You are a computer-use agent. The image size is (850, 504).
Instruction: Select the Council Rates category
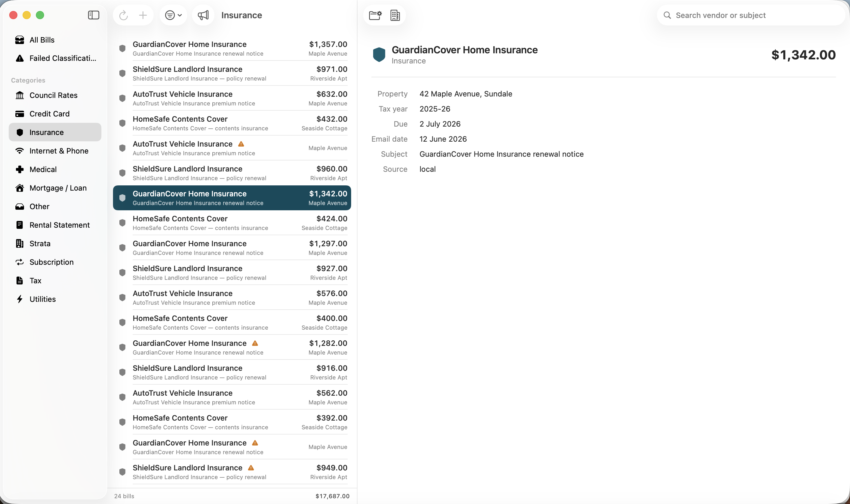(x=55, y=95)
